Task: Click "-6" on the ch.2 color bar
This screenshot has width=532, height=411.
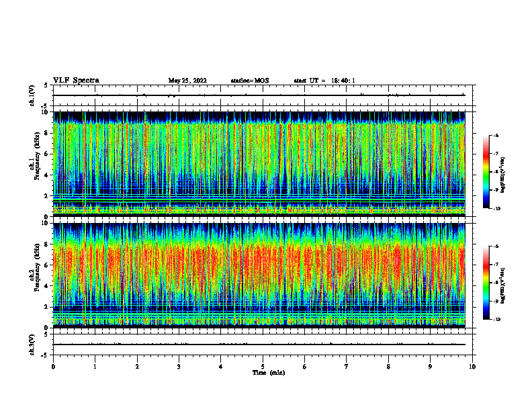Action: click(496, 246)
